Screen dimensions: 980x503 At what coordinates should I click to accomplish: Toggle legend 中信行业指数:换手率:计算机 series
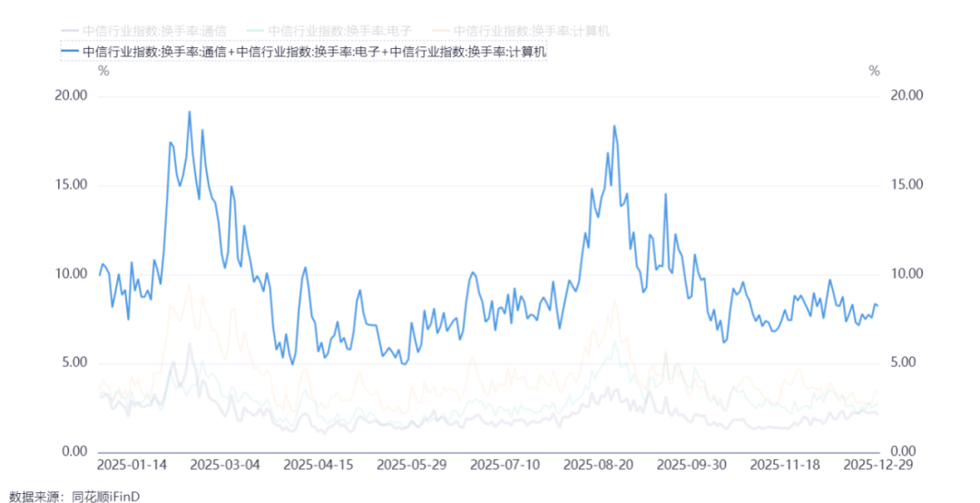click(x=521, y=31)
